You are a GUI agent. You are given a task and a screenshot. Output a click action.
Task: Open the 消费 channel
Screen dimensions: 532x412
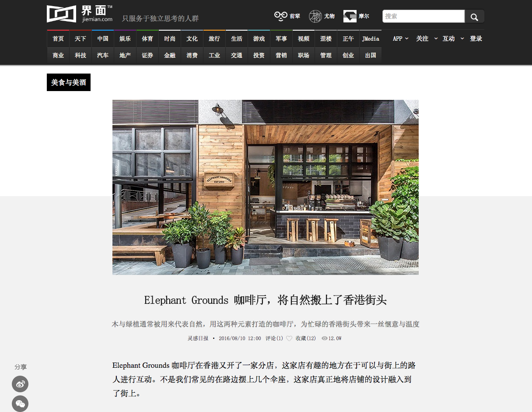click(x=192, y=55)
